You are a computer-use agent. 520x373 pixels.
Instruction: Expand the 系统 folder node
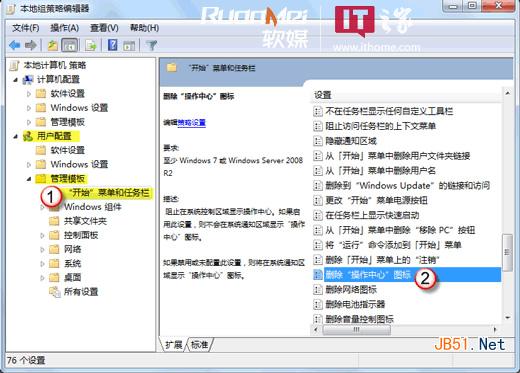[42, 264]
